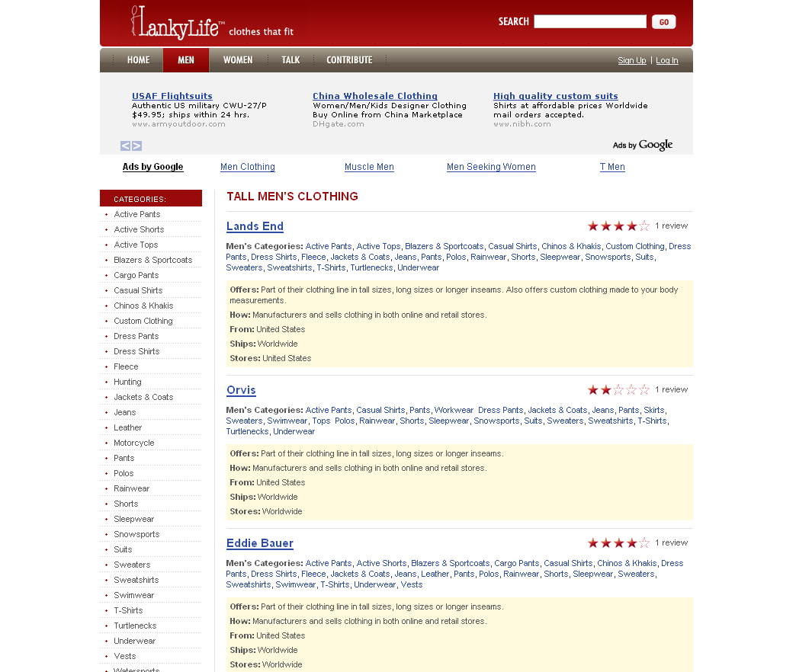
Task: Select Leather sidebar category
Action: [128, 427]
